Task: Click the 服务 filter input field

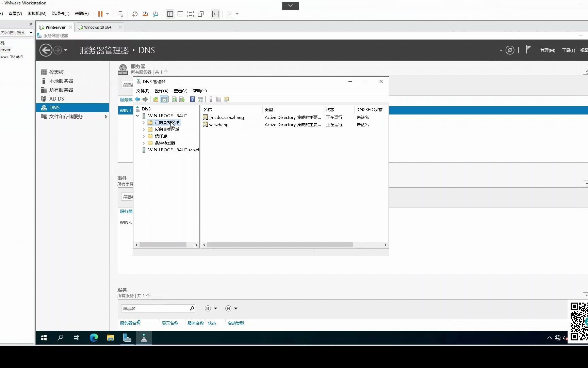Action: point(155,308)
